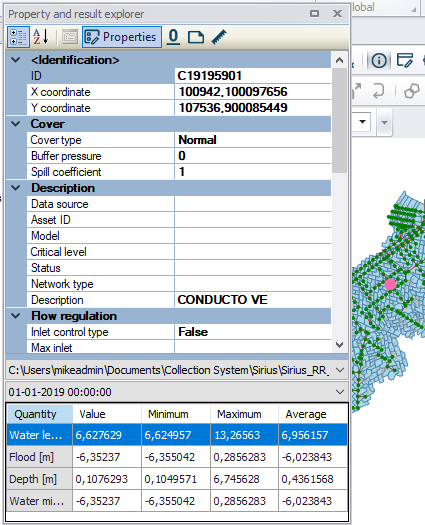Maximize the Property and result explorer panel
425x525 pixels.
pyautogui.click(x=314, y=13)
